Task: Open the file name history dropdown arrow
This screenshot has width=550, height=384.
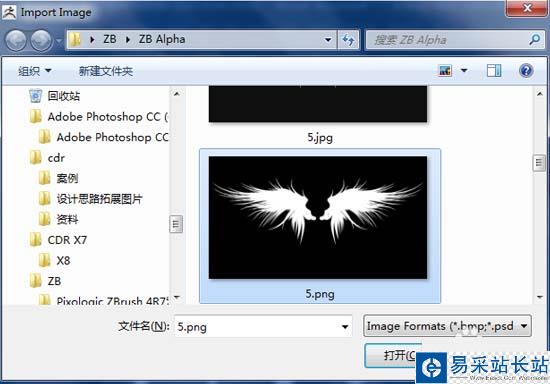Action: 345,327
